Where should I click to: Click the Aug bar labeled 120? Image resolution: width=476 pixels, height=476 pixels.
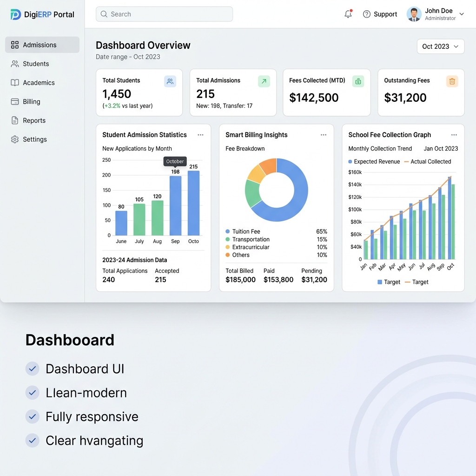[157, 218]
